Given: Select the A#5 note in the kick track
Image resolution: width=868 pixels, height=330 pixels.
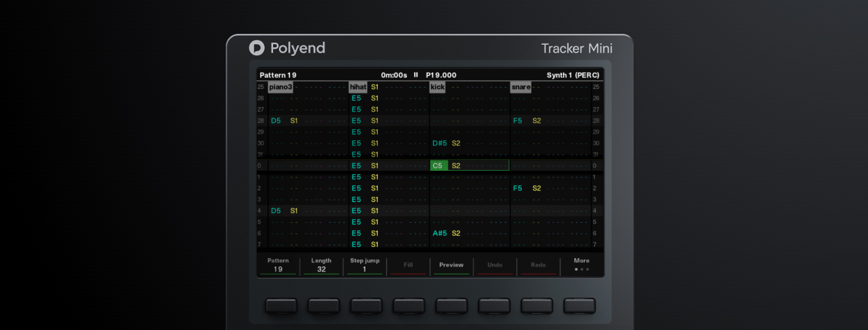Looking at the screenshot, I should [440, 233].
